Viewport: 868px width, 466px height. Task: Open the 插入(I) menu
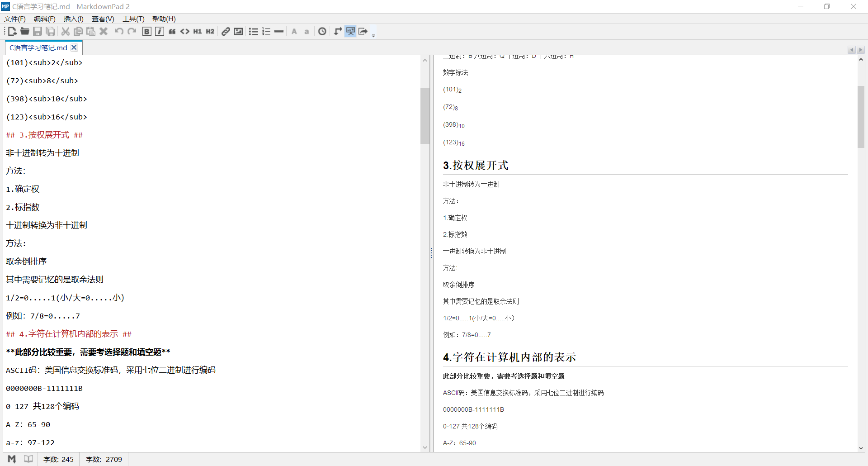[x=73, y=19]
